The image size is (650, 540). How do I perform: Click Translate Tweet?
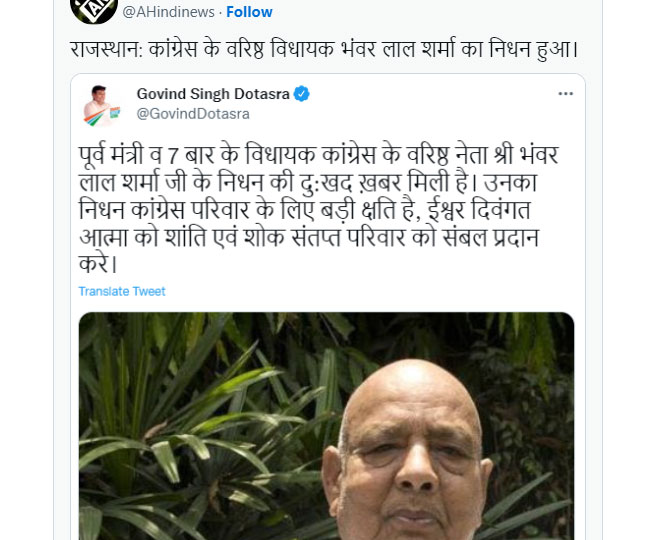coord(122,291)
